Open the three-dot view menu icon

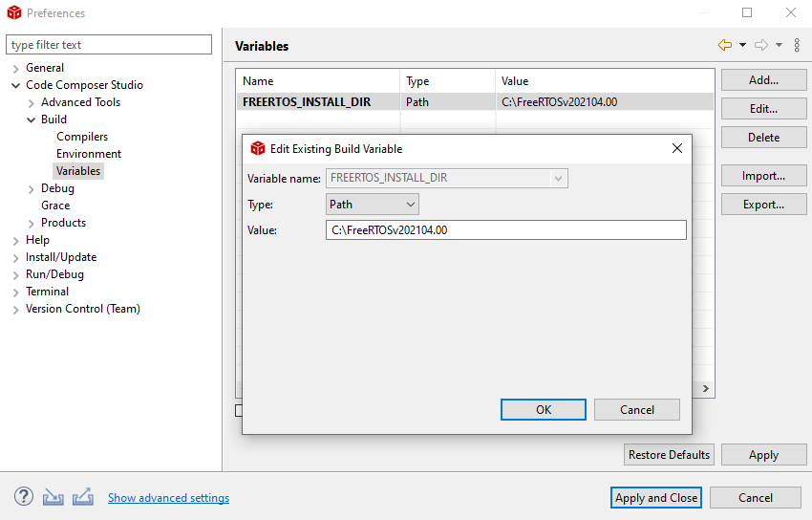pyautogui.click(x=797, y=45)
